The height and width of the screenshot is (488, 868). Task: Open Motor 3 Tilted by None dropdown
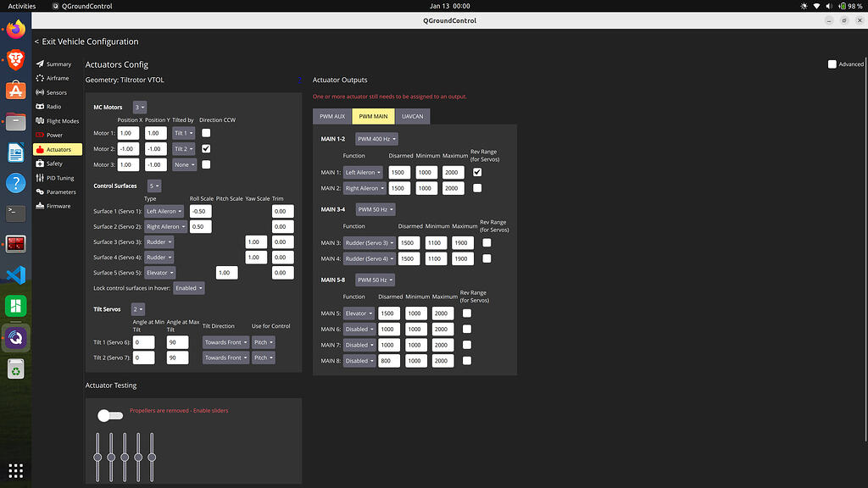[184, 165]
